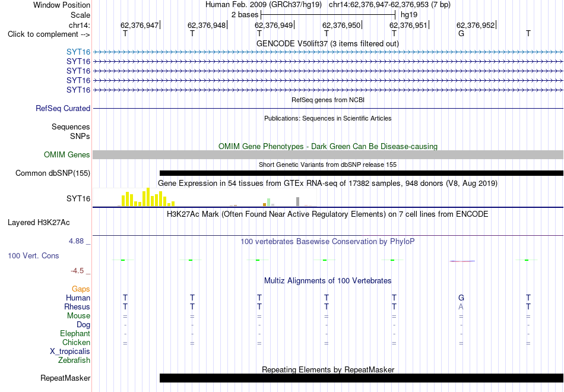Click the light-blue top SYT16 transcript label
The width and height of the screenshot is (564, 392).
pos(78,52)
